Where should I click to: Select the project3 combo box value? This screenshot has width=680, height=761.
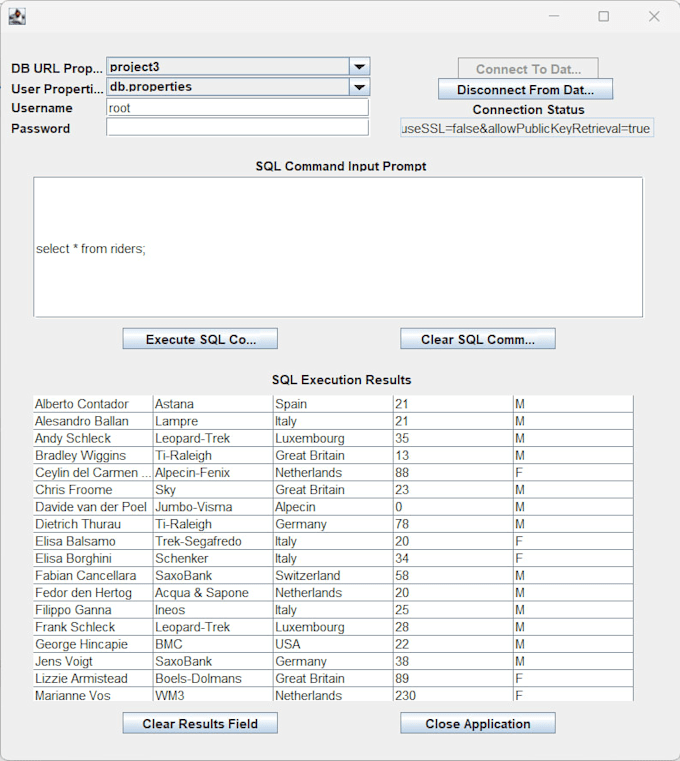[228, 66]
